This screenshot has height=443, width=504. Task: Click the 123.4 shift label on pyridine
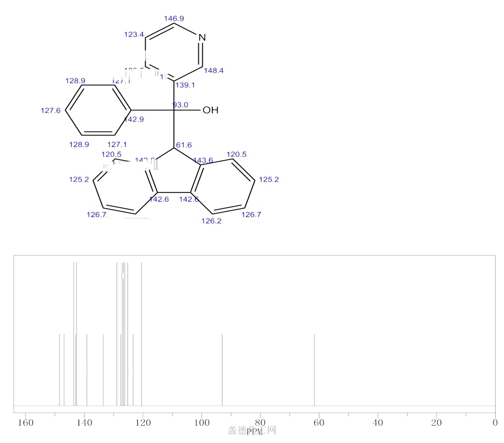click(134, 34)
